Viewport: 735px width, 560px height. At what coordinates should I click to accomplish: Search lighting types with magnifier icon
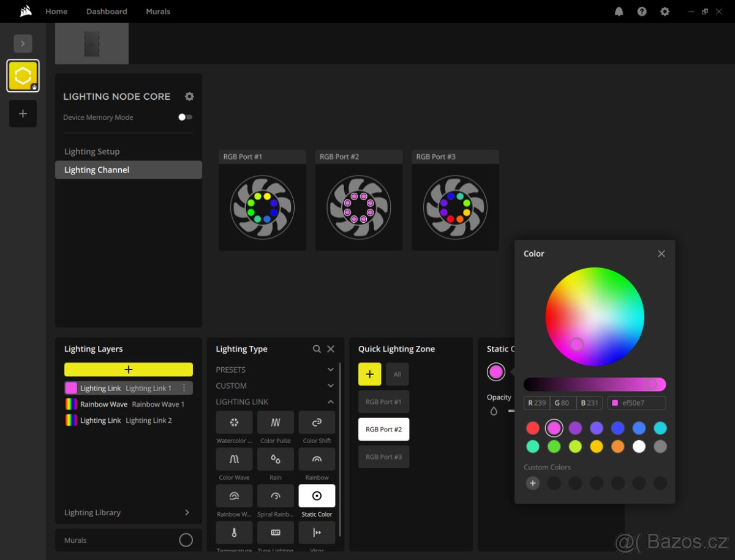pos(317,349)
